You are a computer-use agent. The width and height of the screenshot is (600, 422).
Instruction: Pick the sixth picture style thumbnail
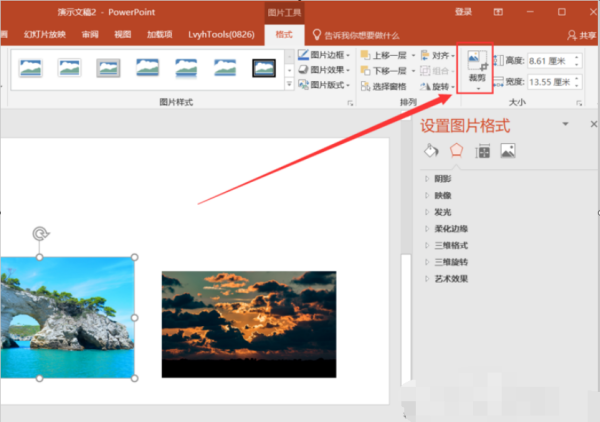(x=225, y=68)
